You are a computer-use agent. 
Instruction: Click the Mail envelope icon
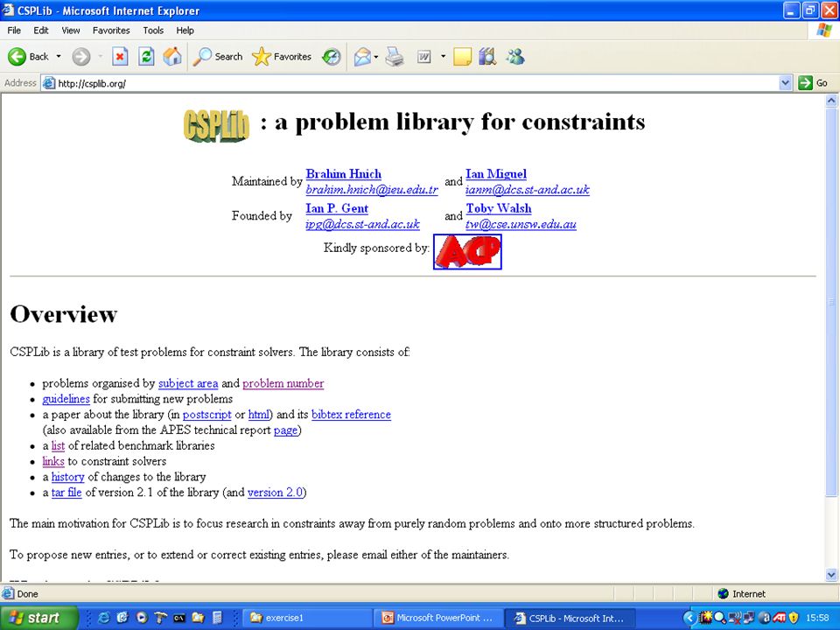(x=362, y=56)
